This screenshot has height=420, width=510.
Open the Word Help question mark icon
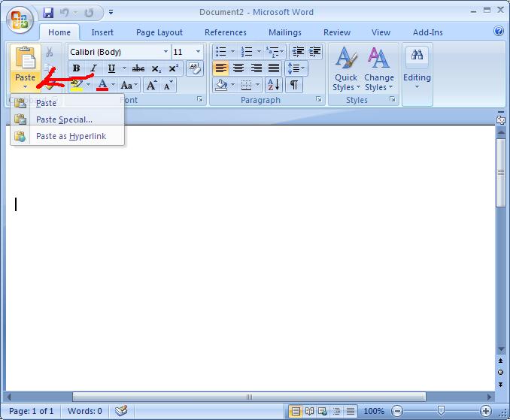(x=499, y=32)
